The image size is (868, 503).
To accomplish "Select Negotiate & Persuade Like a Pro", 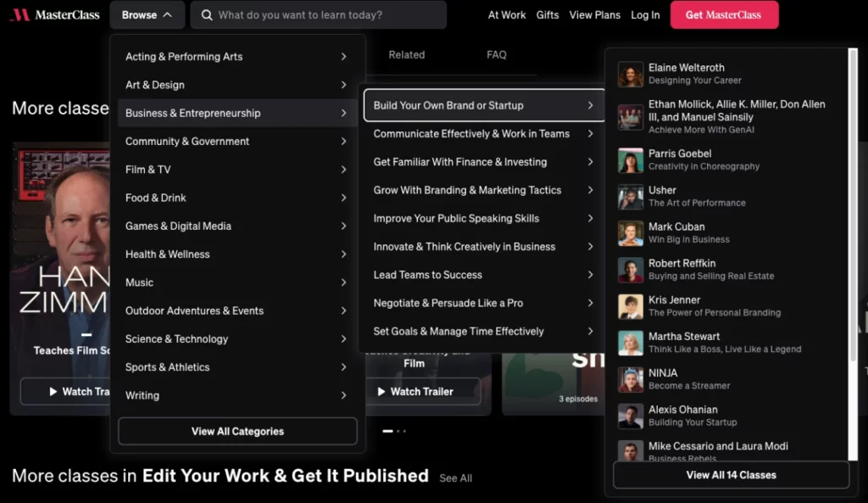I will tap(484, 303).
